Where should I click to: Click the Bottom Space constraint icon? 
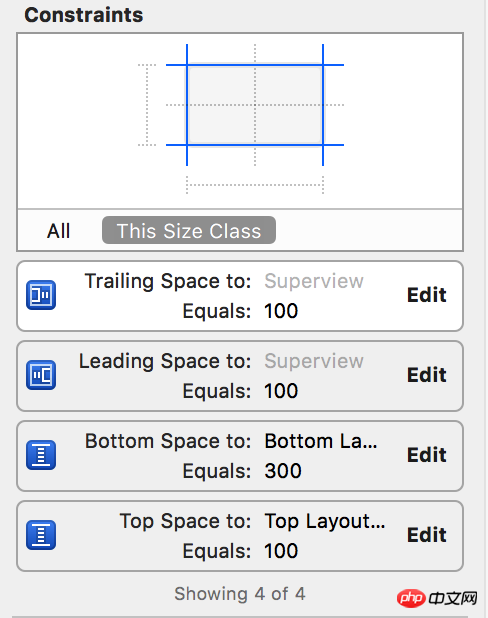click(41, 455)
